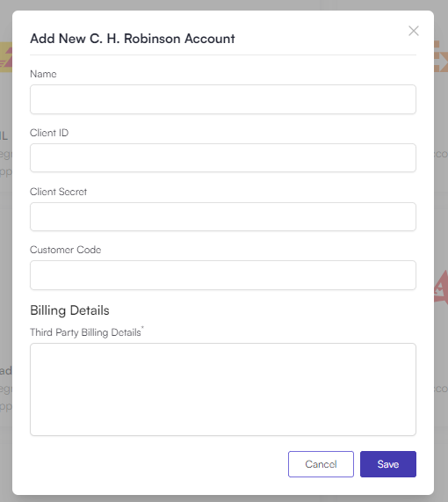
Task: Click the orange carrier logo behind the dialog
Action: (441, 56)
